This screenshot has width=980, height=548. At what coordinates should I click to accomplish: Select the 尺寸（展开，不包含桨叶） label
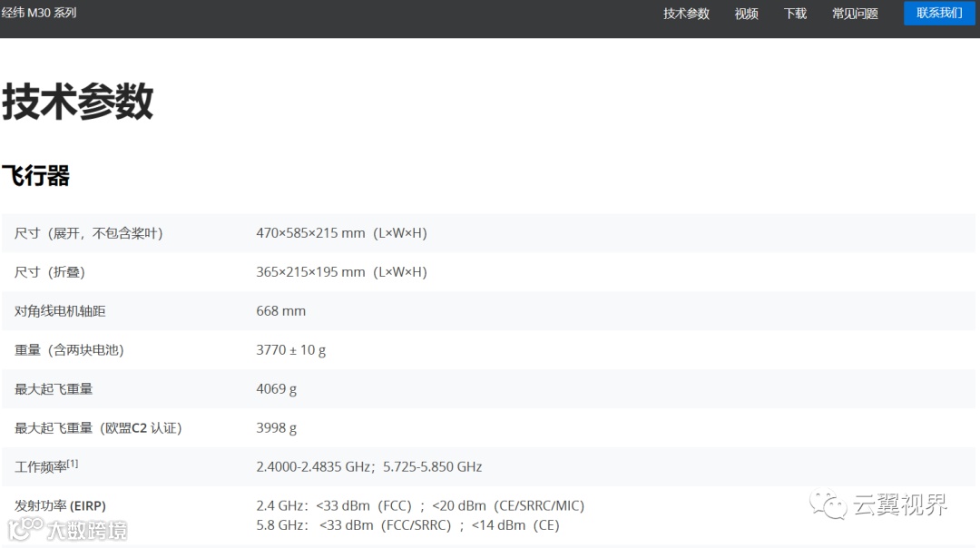point(88,233)
